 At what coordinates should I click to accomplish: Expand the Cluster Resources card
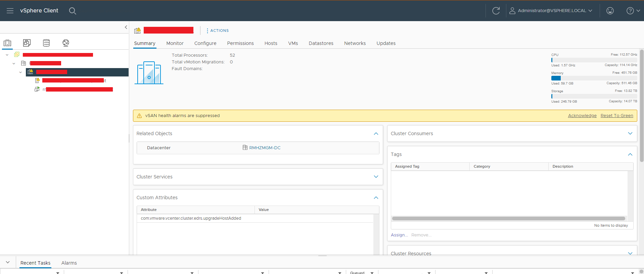click(x=630, y=254)
